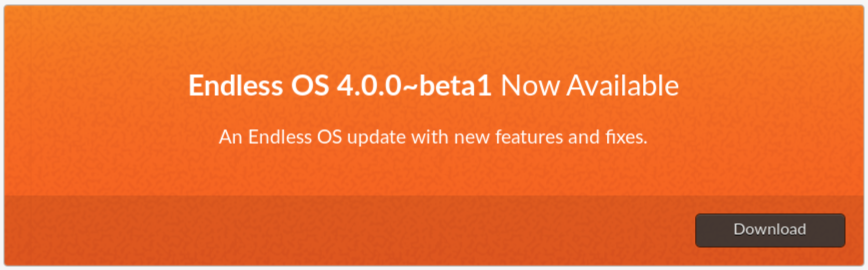Click the 'Now Available' heading text
Image resolution: width=868 pixels, height=270 pixels.
point(590,85)
